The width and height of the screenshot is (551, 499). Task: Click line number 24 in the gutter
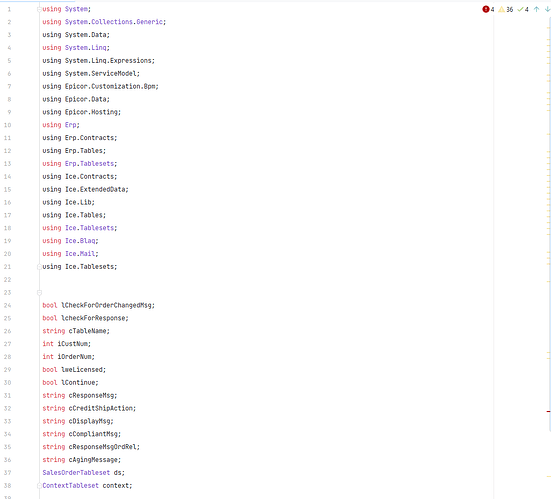coord(7,305)
